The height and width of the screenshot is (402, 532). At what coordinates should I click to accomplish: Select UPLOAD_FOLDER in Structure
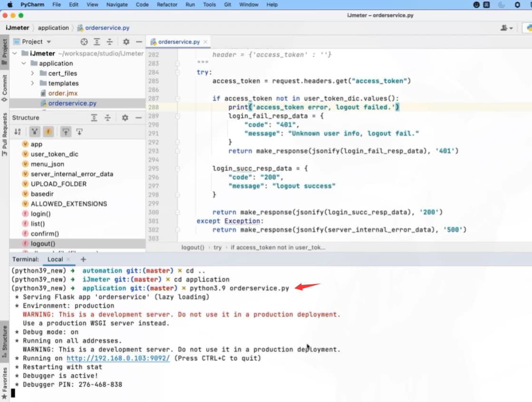(x=58, y=184)
